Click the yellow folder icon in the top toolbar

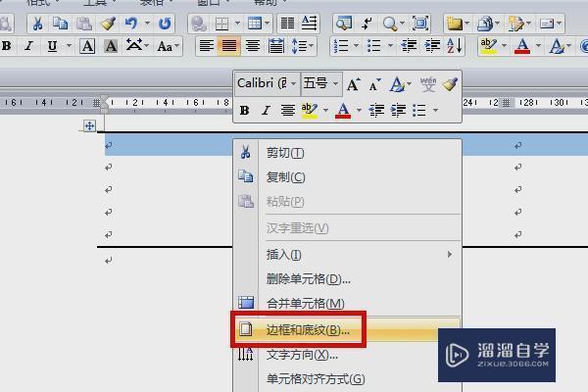pyautogui.click(x=455, y=24)
